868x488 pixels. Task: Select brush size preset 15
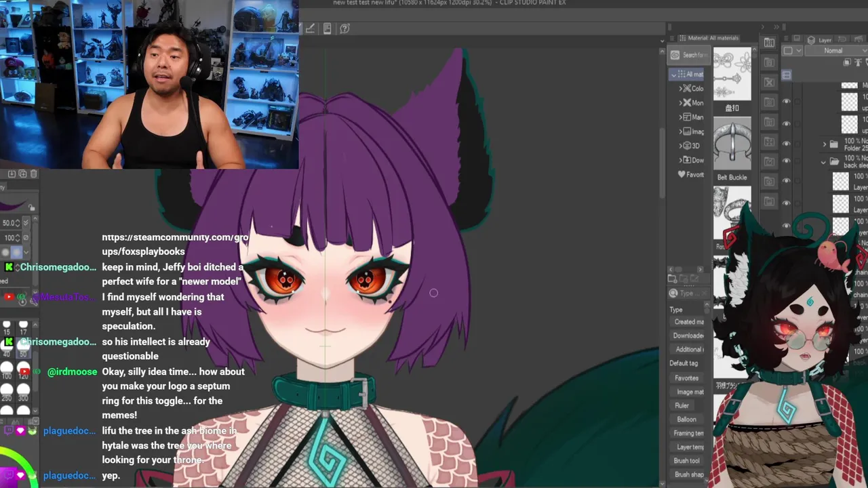[x=7, y=327]
